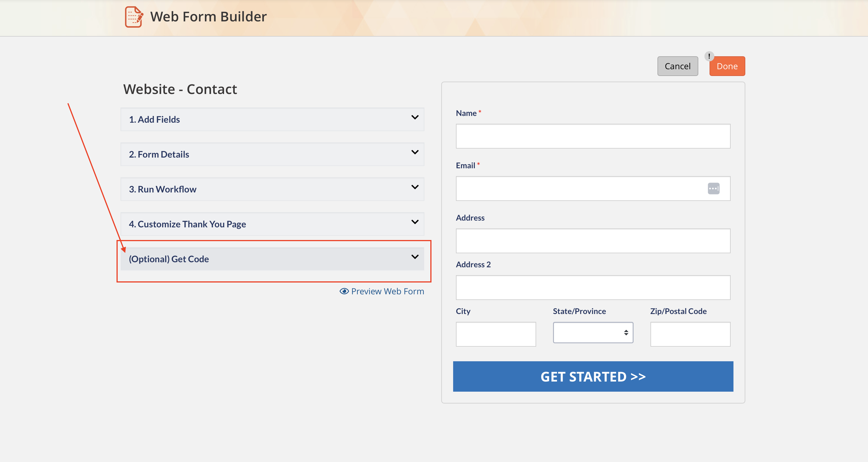Click into the Email input field
868x462 pixels.
point(593,189)
